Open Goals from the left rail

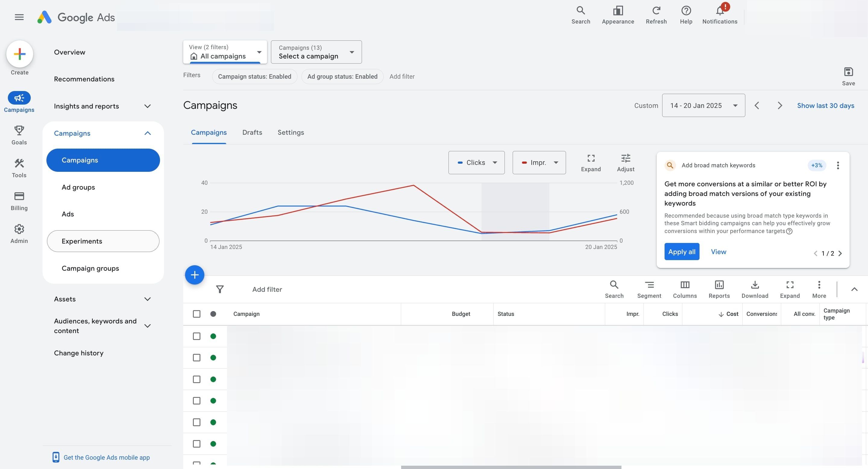19,135
